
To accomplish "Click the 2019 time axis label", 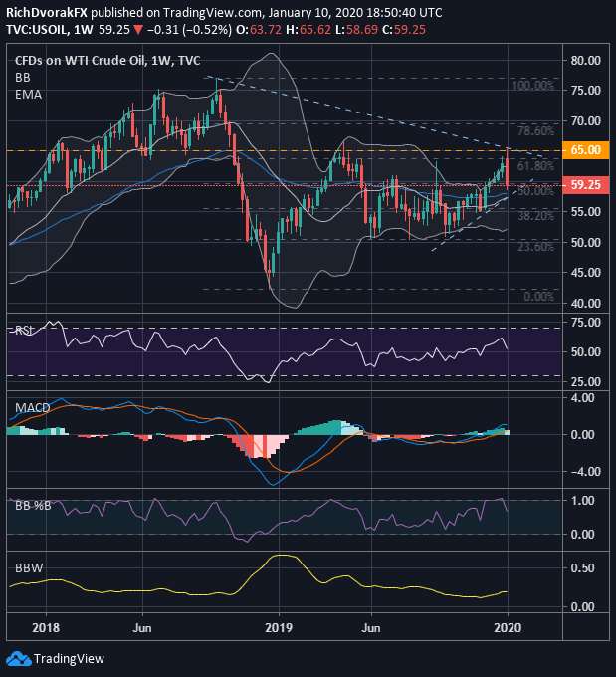I will coord(279,627).
